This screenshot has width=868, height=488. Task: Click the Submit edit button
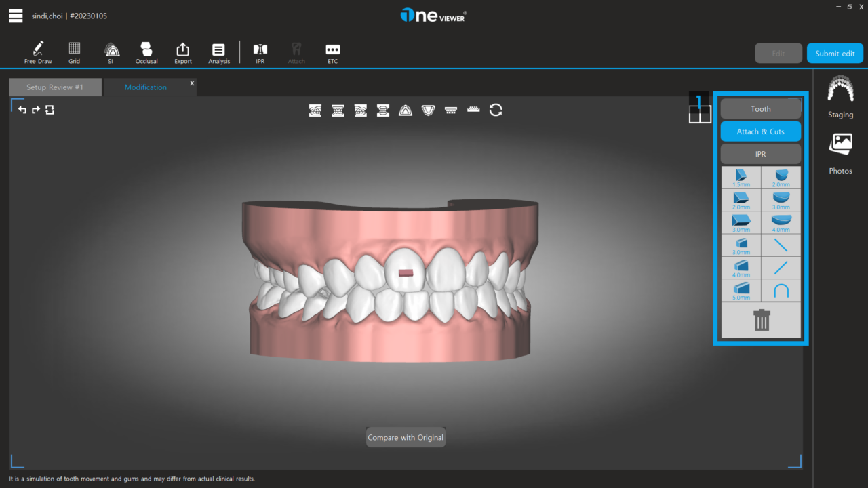[x=835, y=52]
